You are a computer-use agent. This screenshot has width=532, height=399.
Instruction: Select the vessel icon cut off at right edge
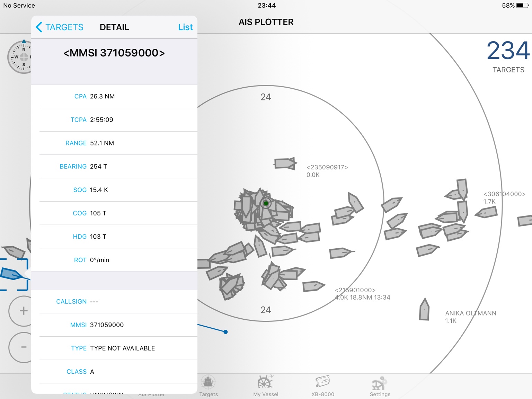tap(525, 221)
